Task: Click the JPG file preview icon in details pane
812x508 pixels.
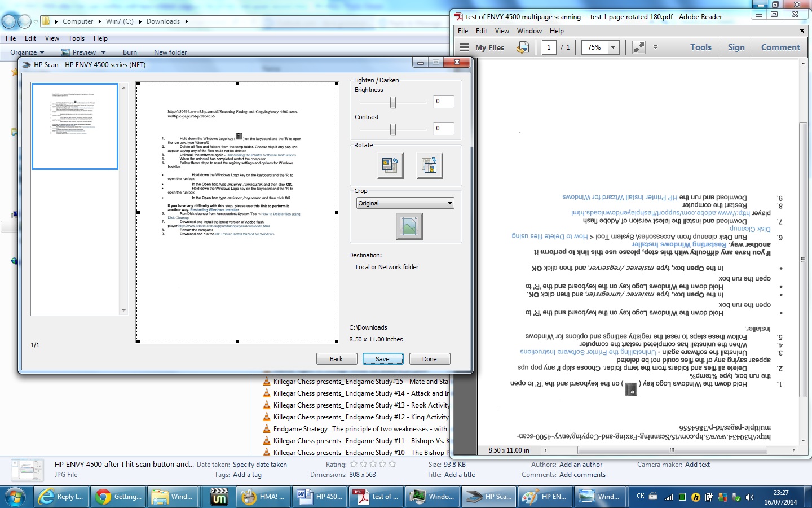Action: pyautogui.click(x=27, y=470)
